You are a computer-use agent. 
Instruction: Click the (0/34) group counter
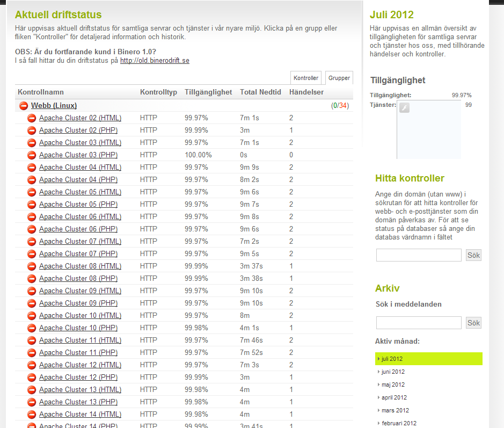tap(340, 105)
